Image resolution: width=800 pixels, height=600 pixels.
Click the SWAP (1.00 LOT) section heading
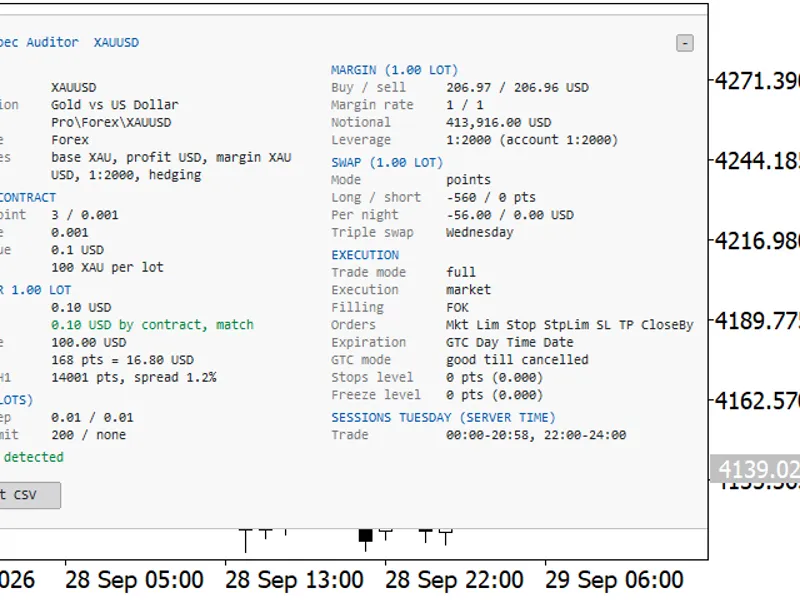pos(387,163)
